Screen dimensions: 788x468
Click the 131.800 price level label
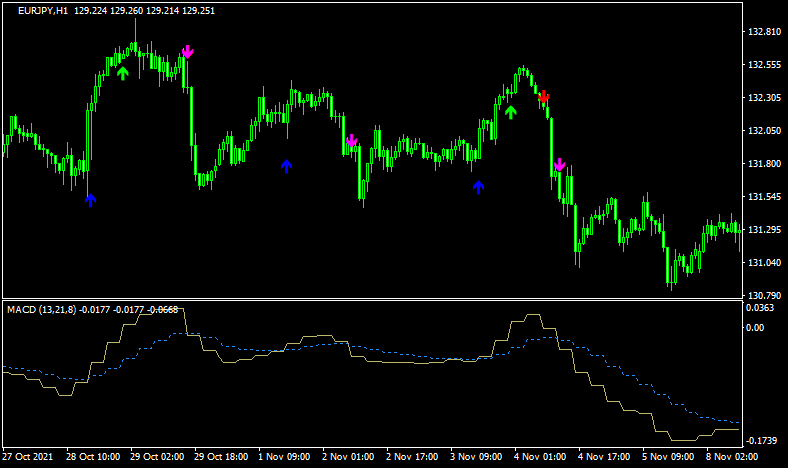(764, 164)
